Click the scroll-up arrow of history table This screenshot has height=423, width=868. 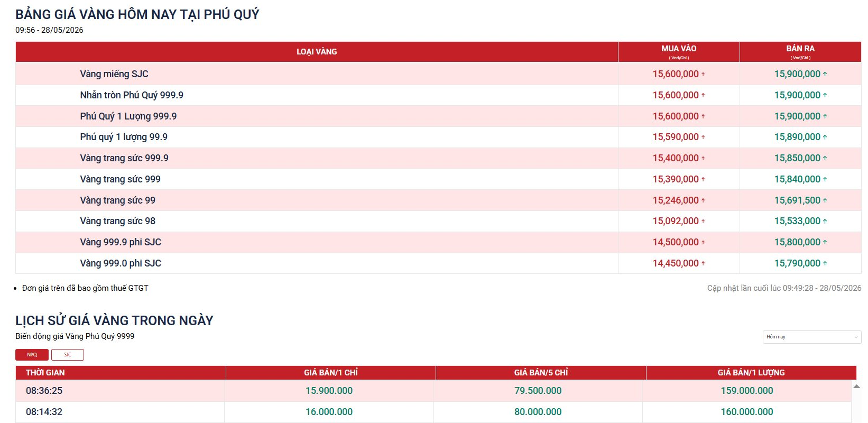[x=856, y=387]
